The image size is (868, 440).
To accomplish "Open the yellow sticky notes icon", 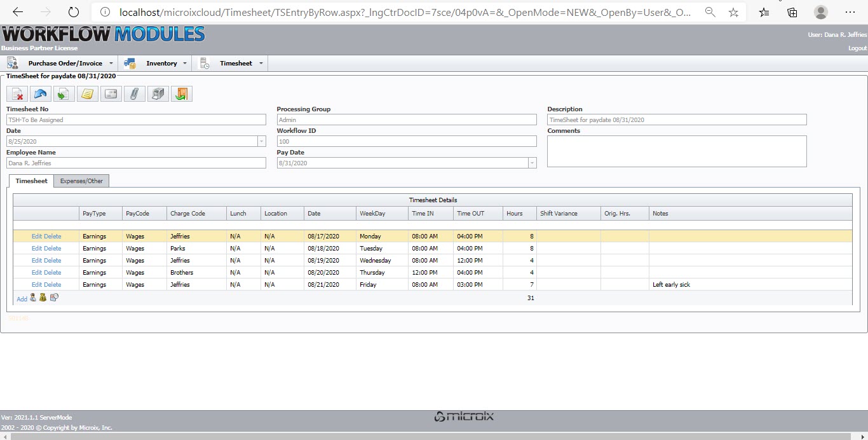I will coord(88,94).
